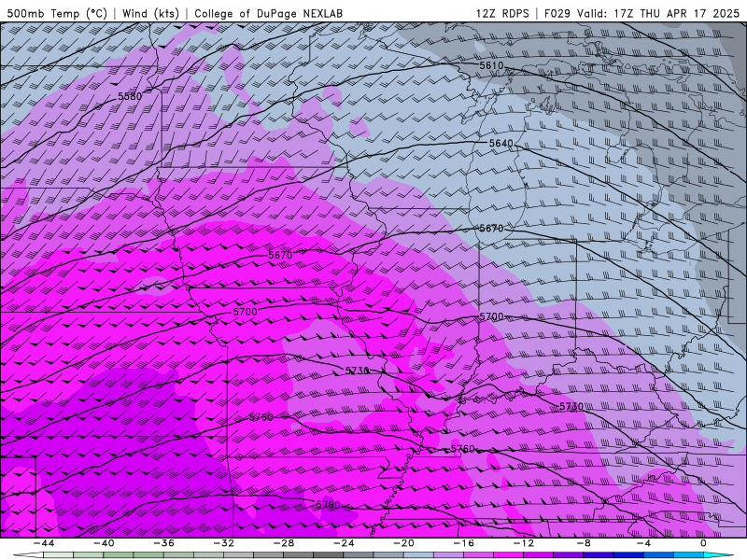Click the -8 value on the temperature scale

click(585, 543)
